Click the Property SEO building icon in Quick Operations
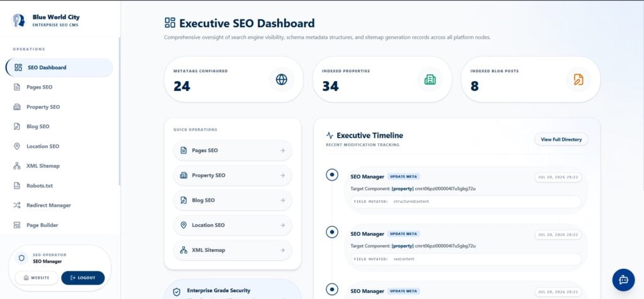The width and height of the screenshot is (644, 299). coord(184,175)
